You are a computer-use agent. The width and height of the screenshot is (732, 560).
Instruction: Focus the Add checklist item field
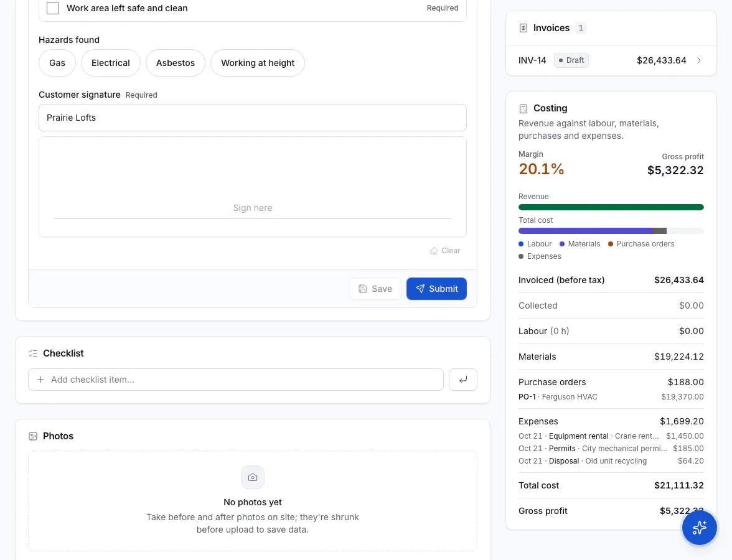click(x=236, y=380)
